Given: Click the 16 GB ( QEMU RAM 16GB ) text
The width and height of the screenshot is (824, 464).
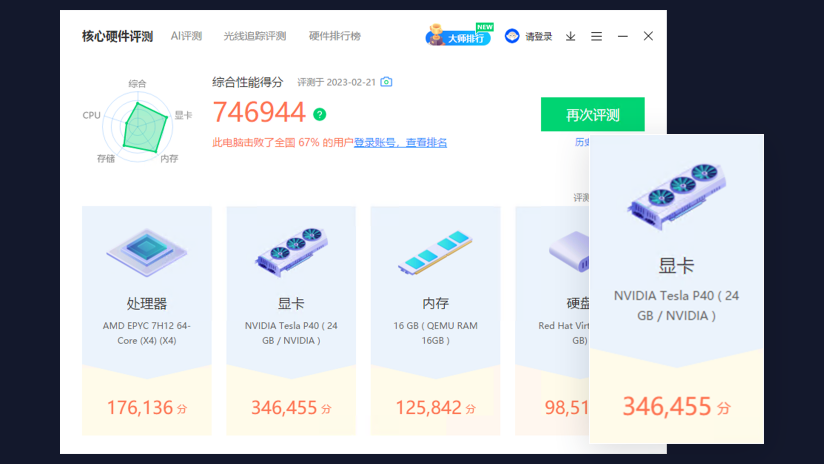Looking at the screenshot, I should pyautogui.click(x=436, y=333).
